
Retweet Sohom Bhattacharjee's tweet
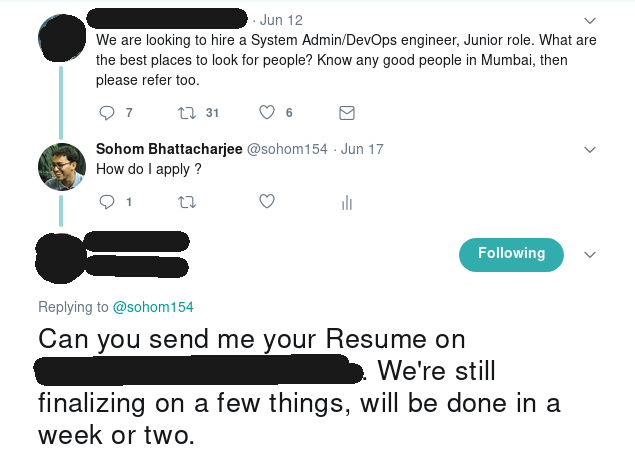(x=187, y=202)
